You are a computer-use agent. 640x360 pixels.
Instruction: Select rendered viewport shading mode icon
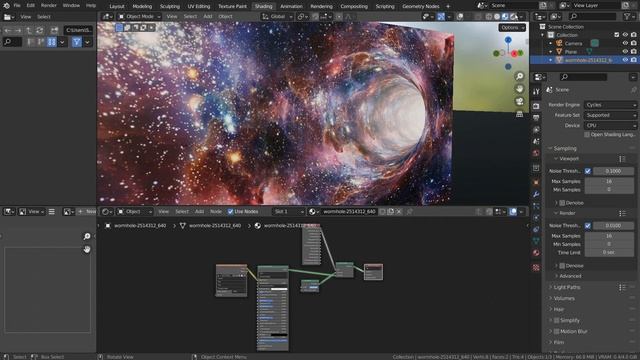[513, 17]
